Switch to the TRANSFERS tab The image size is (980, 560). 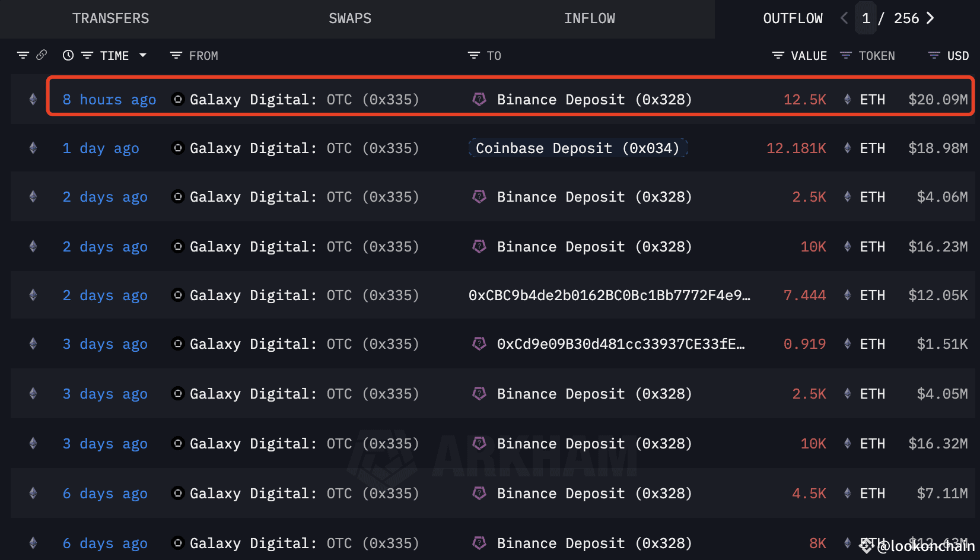[111, 18]
